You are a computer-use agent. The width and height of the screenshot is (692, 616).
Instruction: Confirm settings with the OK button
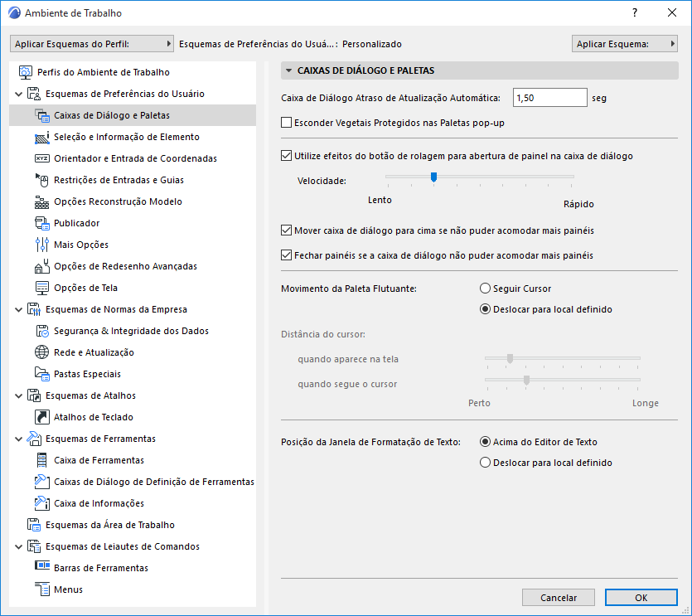point(641,597)
